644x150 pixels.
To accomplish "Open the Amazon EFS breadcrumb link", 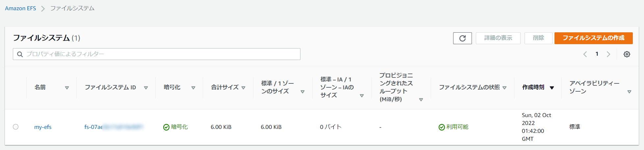I will tap(20, 8).
